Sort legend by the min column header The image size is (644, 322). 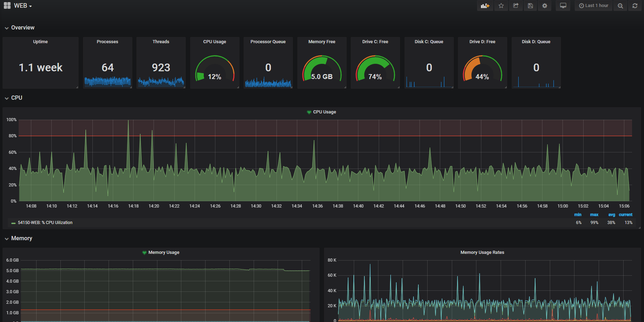tap(578, 215)
